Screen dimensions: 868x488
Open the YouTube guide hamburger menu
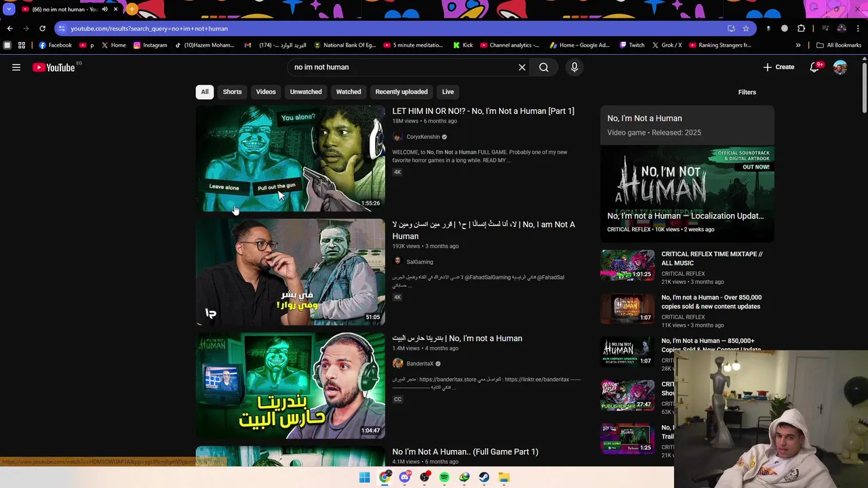point(16,67)
